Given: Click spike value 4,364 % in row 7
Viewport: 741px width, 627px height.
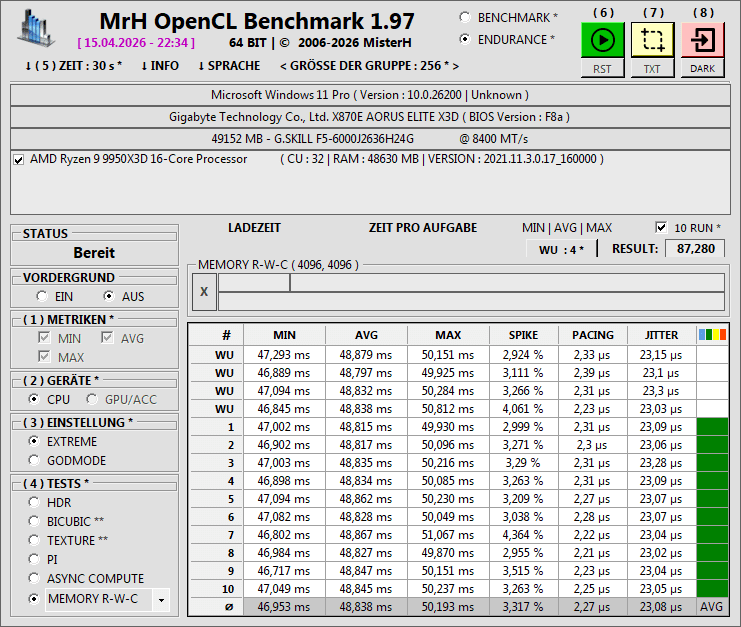Looking at the screenshot, I should pyautogui.click(x=524, y=535).
